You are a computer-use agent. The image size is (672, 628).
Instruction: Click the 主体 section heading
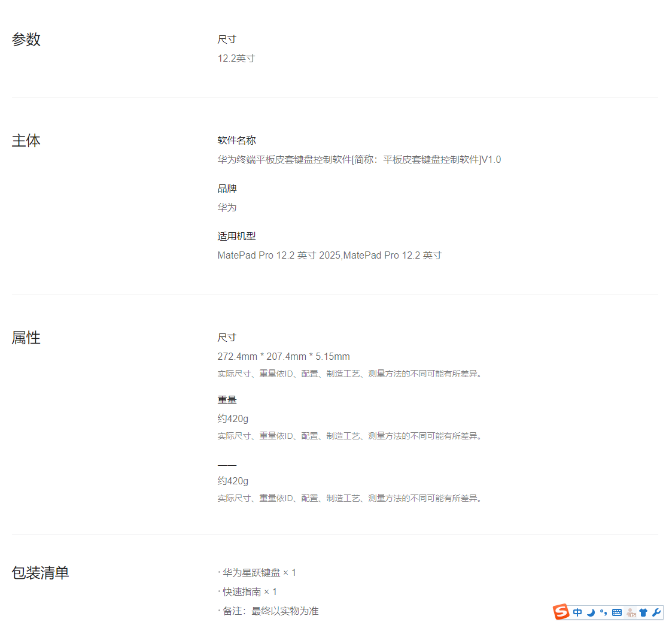pyautogui.click(x=26, y=141)
